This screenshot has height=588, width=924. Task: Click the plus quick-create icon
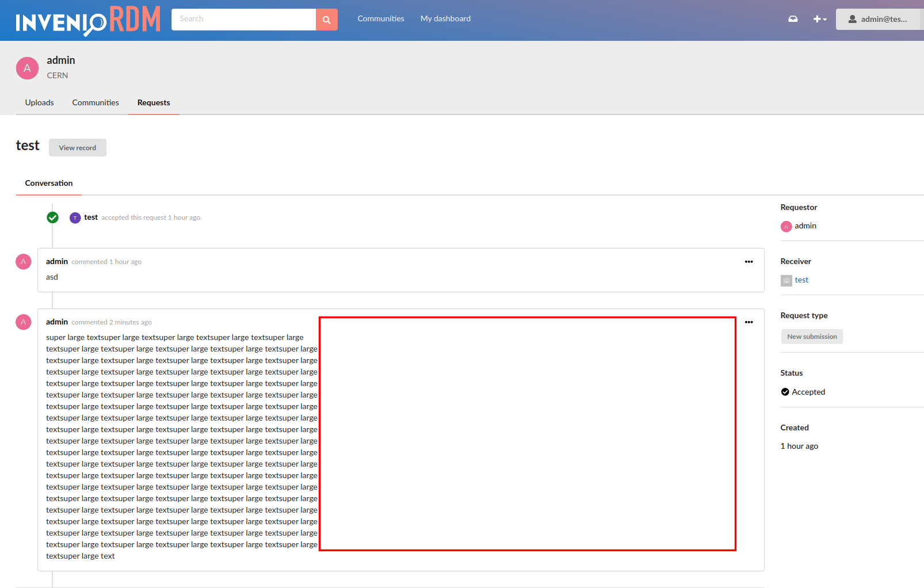click(x=817, y=18)
